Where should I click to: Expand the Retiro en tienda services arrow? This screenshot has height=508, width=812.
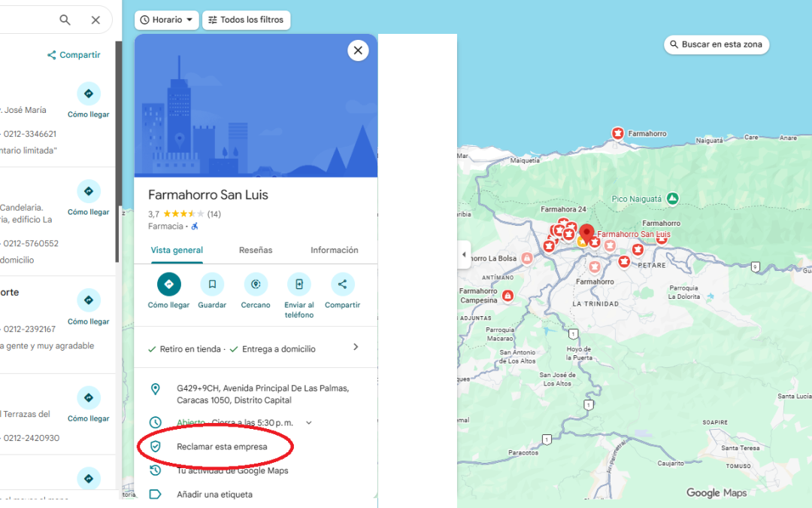click(x=356, y=348)
